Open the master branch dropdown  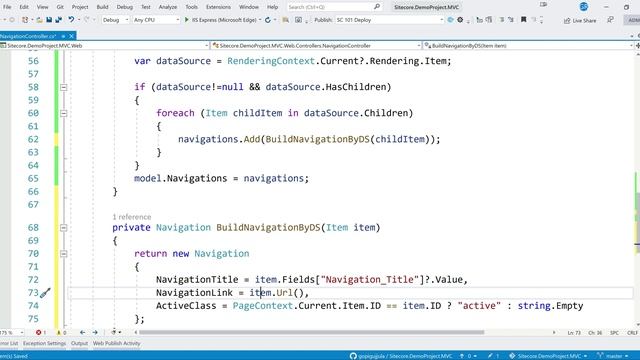613,356
